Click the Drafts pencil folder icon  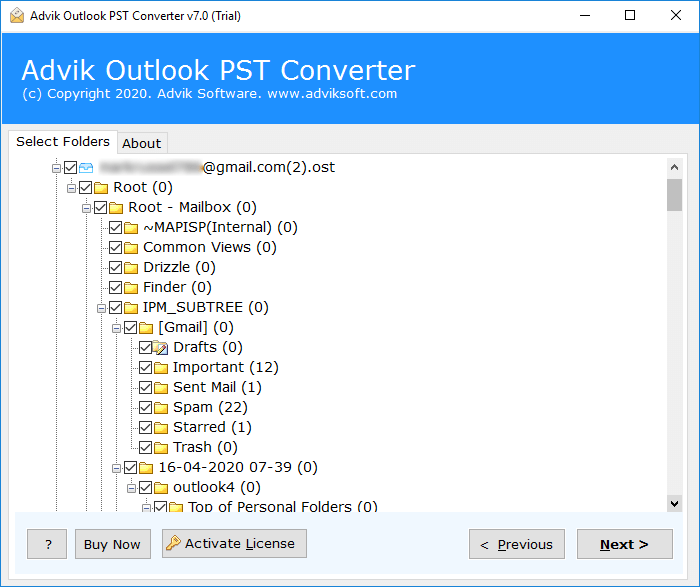pos(161,347)
